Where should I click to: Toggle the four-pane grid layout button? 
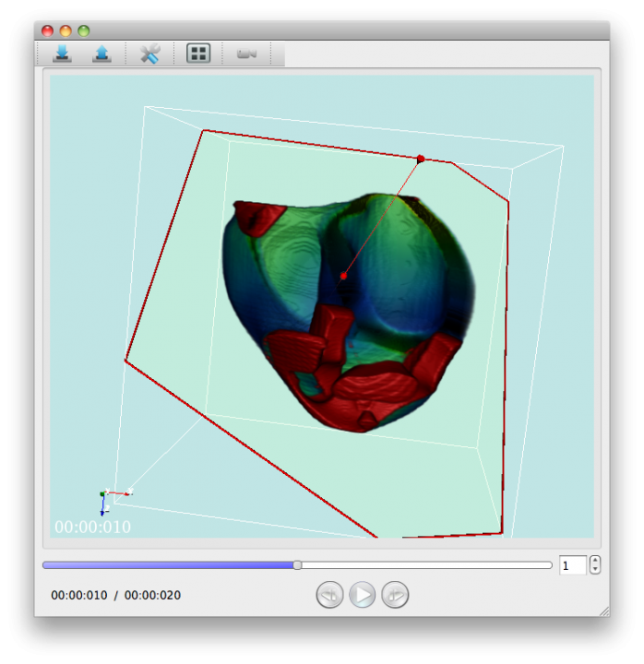click(x=198, y=53)
